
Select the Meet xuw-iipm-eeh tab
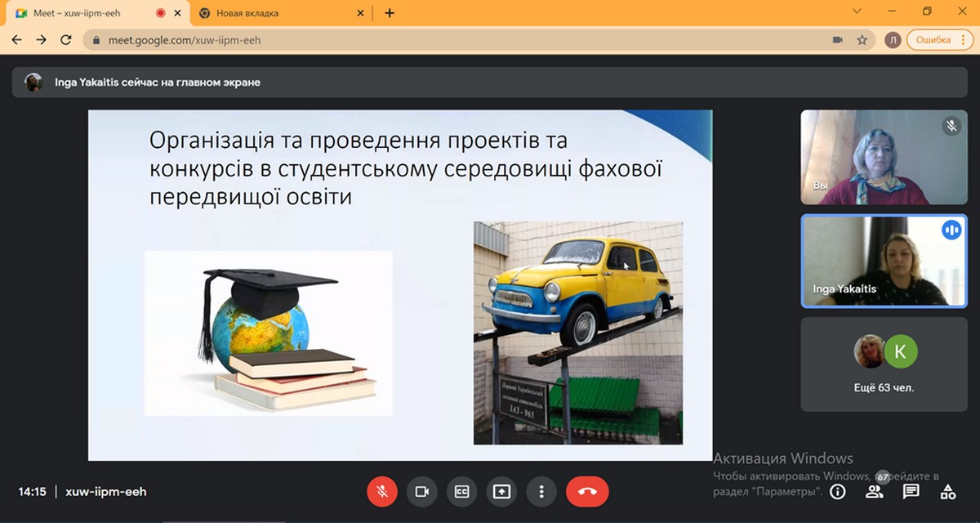[96, 13]
